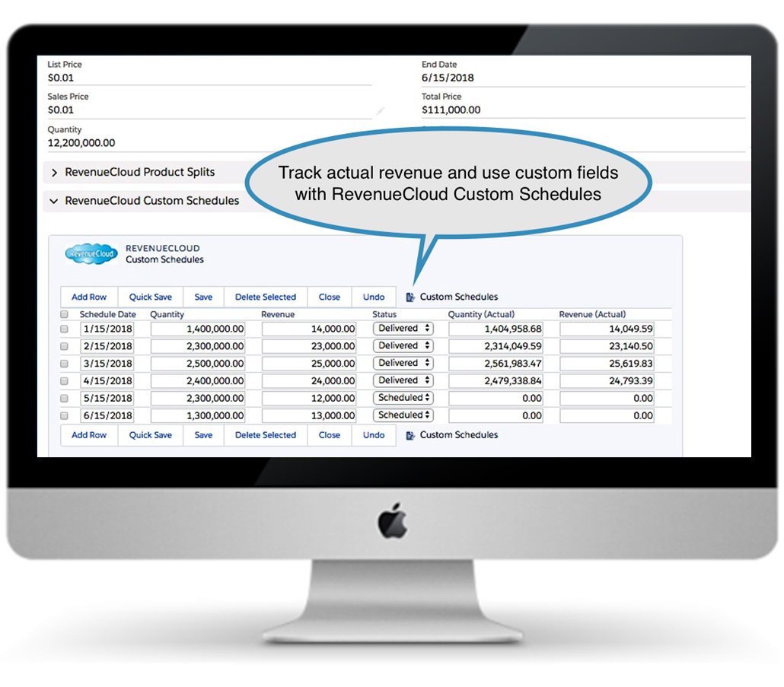
Task: Click the Quantity (Actual) field on the 5/15/2018 row
Action: (496, 398)
